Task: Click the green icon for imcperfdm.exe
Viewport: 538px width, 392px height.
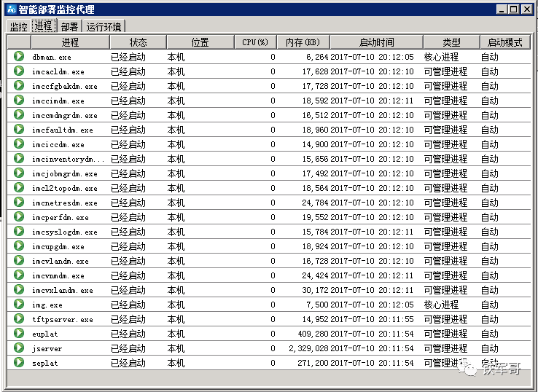Action: [19, 217]
